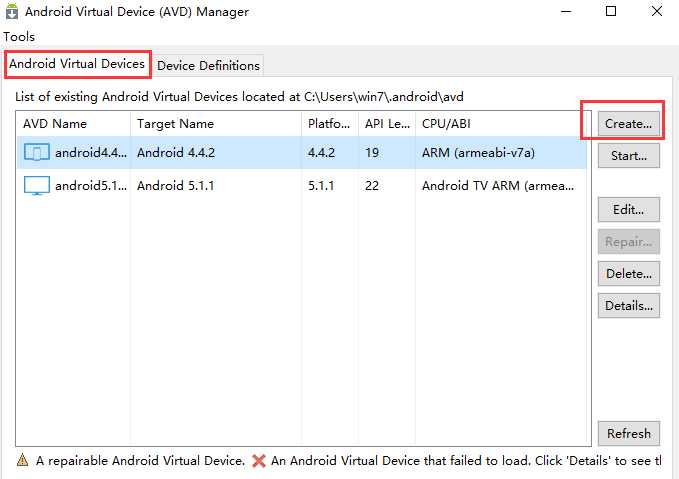The height and width of the screenshot is (479, 679).
Task: Click platform value 5.1.1
Action: point(321,186)
